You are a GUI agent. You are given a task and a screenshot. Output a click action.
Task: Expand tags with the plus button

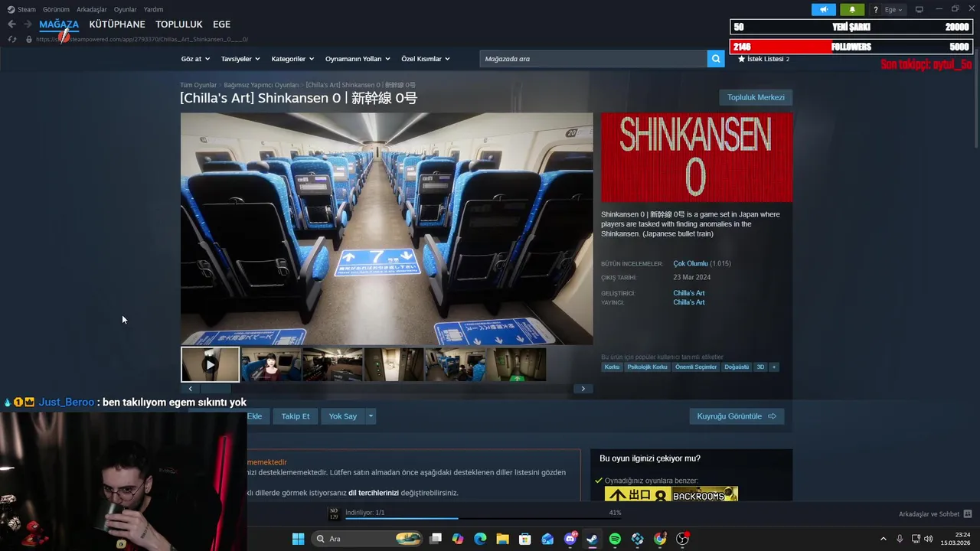(774, 367)
